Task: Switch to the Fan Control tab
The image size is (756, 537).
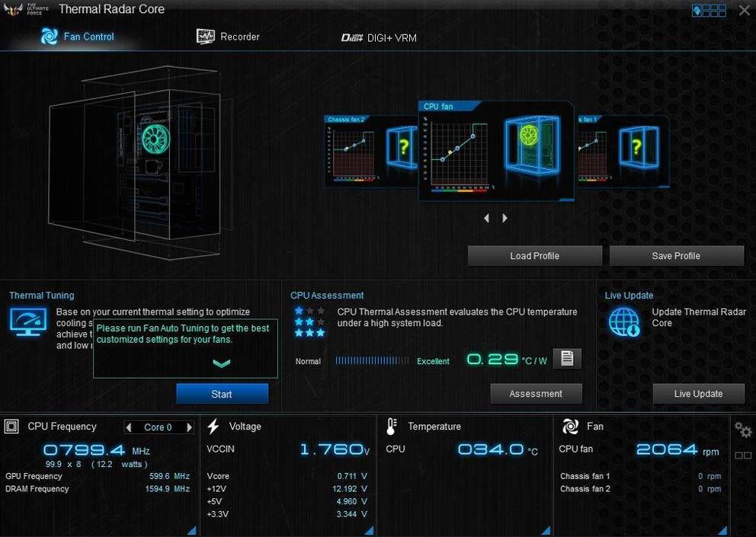Action: pos(78,37)
